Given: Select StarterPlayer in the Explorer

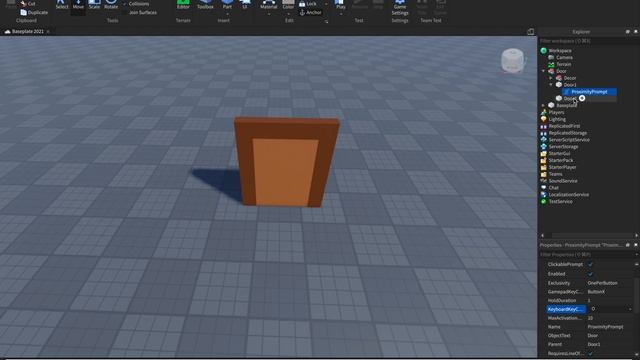Looking at the screenshot, I should 562,167.
